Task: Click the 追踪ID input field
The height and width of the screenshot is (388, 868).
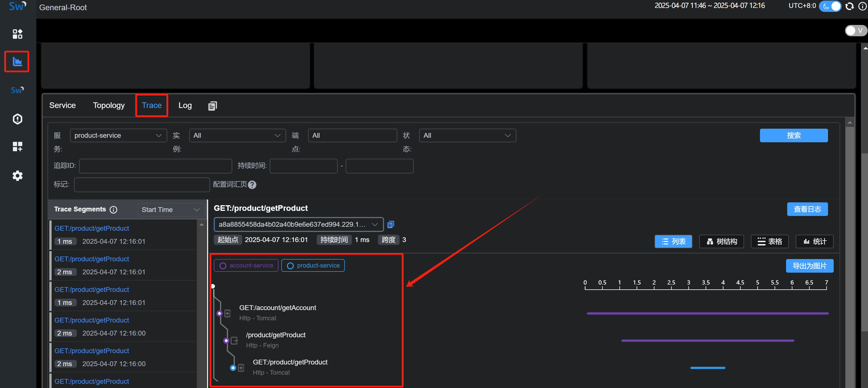Action: [x=155, y=166]
